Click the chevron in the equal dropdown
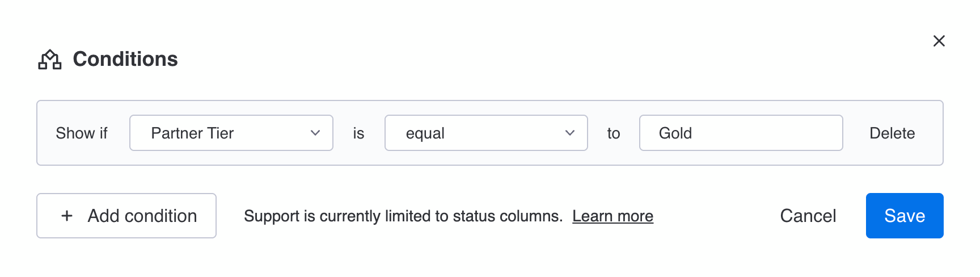 (x=570, y=133)
